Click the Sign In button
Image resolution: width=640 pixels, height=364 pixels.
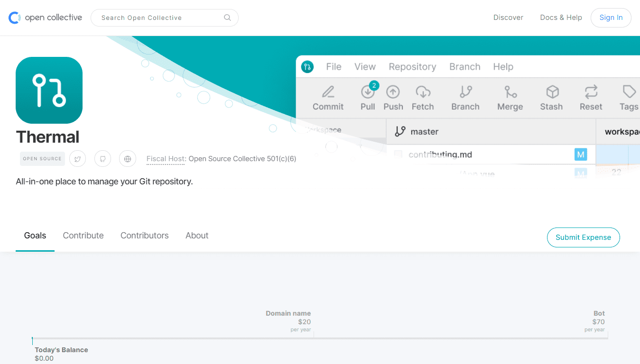[611, 18]
